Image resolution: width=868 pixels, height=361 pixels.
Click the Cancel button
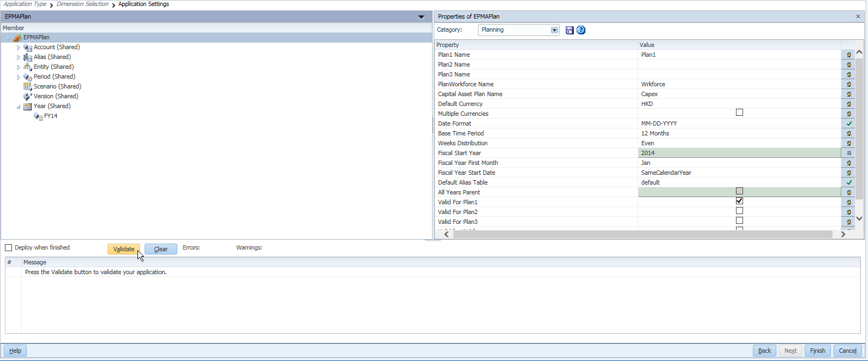click(848, 351)
